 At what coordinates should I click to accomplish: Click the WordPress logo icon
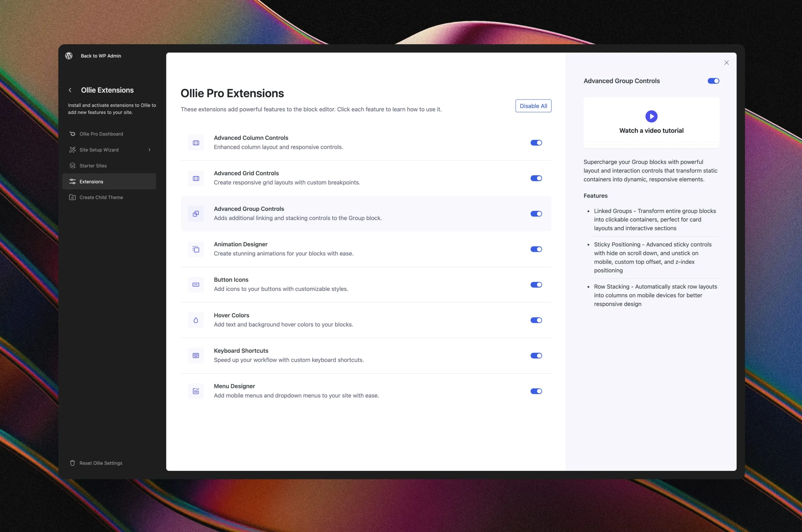(x=69, y=56)
